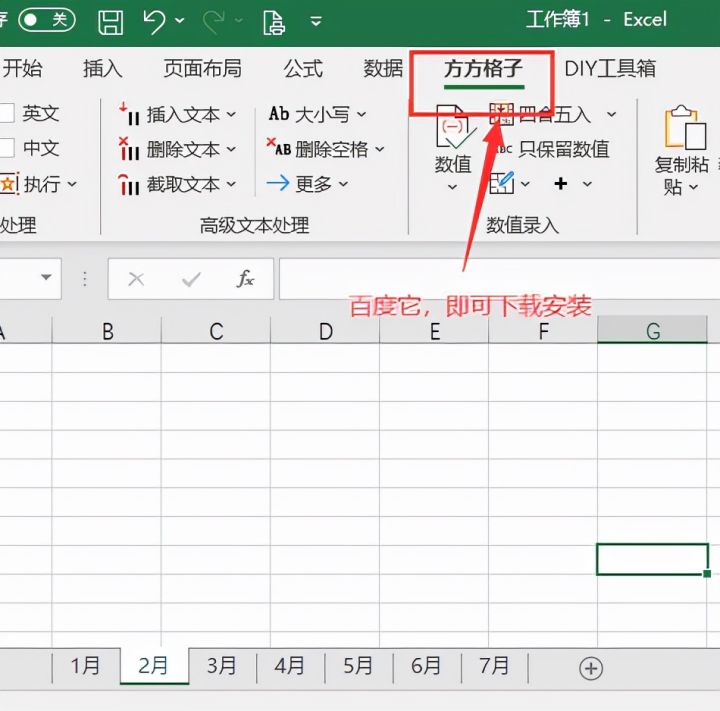Expand the table edit pencil dropdown
The height and width of the screenshot is (711, 720).
coord(525,184)
